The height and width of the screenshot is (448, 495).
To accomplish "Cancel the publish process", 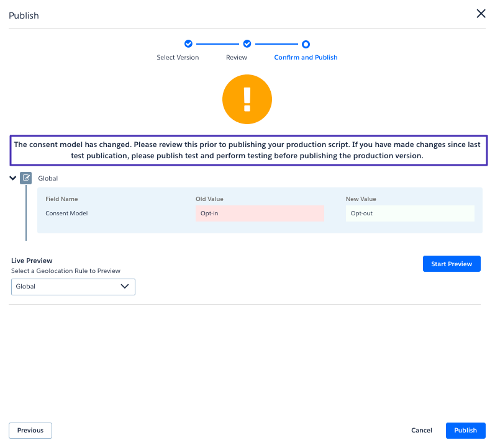I will point(422,431).
